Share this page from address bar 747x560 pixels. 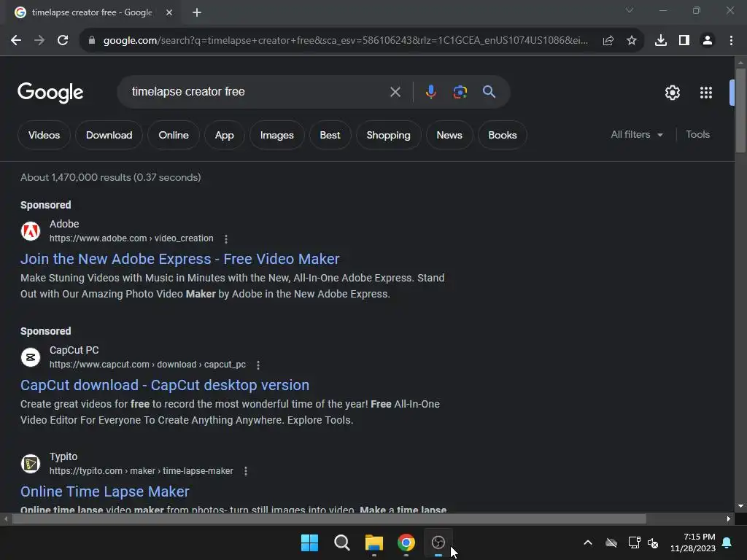[x=608, y=41]
